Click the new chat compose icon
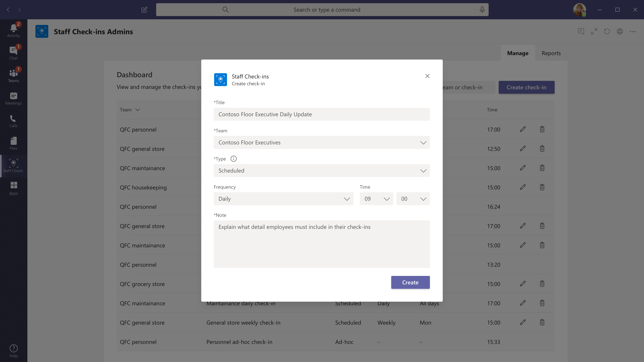644x362 pixels. click(x=144, y=10)
